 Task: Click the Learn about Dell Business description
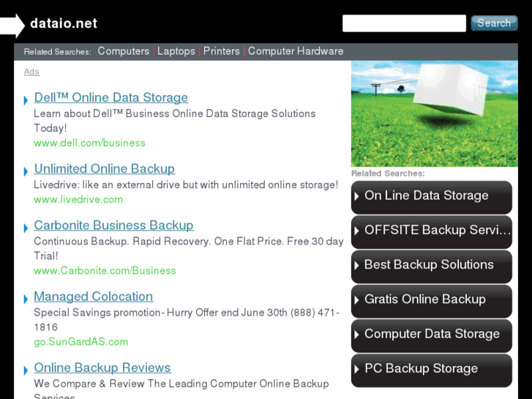pyautogui.click(x=175, y=121)
